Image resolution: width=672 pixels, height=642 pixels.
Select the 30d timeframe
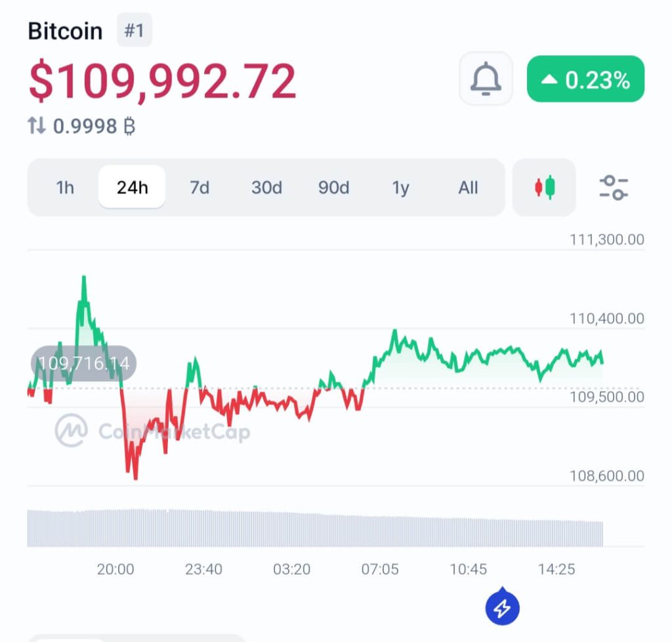266,187
